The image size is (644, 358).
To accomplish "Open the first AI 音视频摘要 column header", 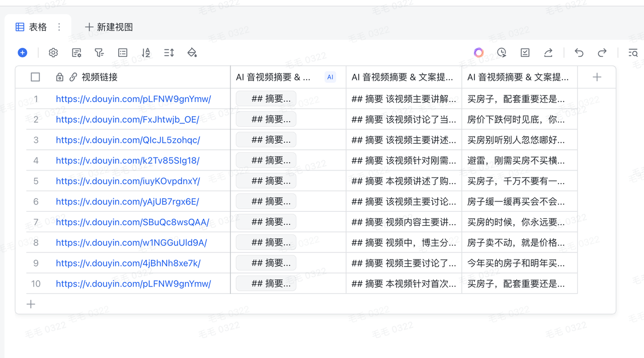I will tap(288, 77).
